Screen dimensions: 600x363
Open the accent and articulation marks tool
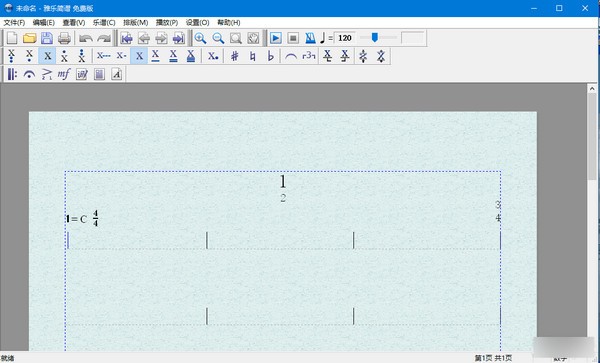click(x=47, y=74)
